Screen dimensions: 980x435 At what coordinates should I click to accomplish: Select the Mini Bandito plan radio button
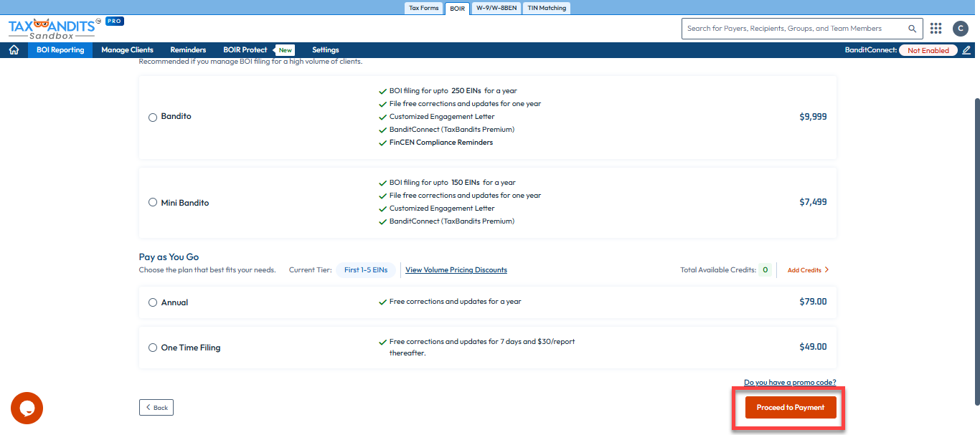click(153, 203)
